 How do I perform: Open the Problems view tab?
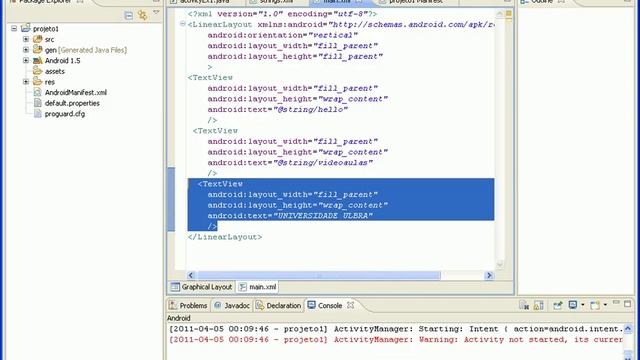pos(189,305)
